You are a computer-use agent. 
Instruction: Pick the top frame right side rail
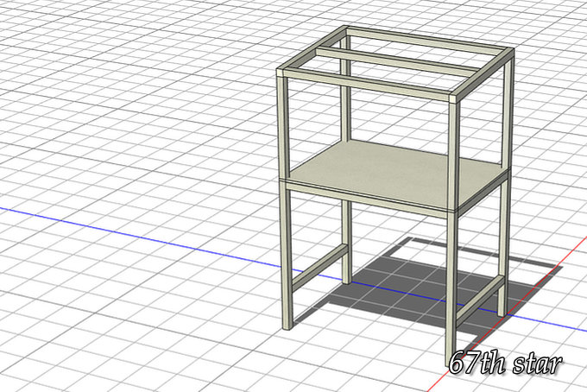point(483,72)
